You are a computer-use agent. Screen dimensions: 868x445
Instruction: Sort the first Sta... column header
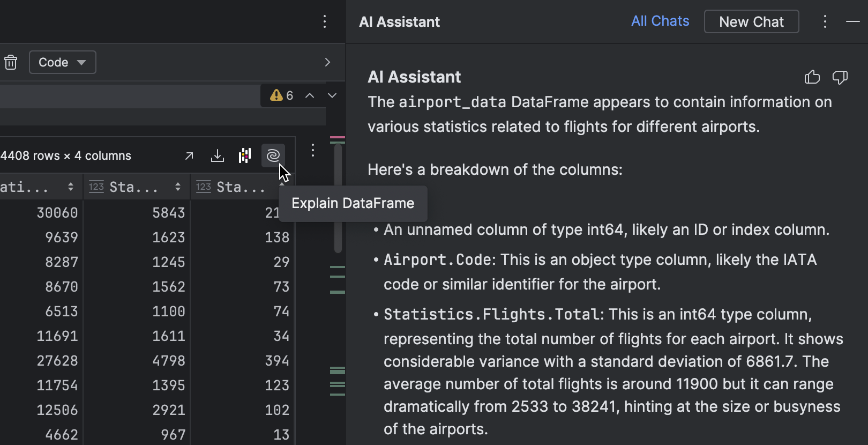click(x=177, y=187)
